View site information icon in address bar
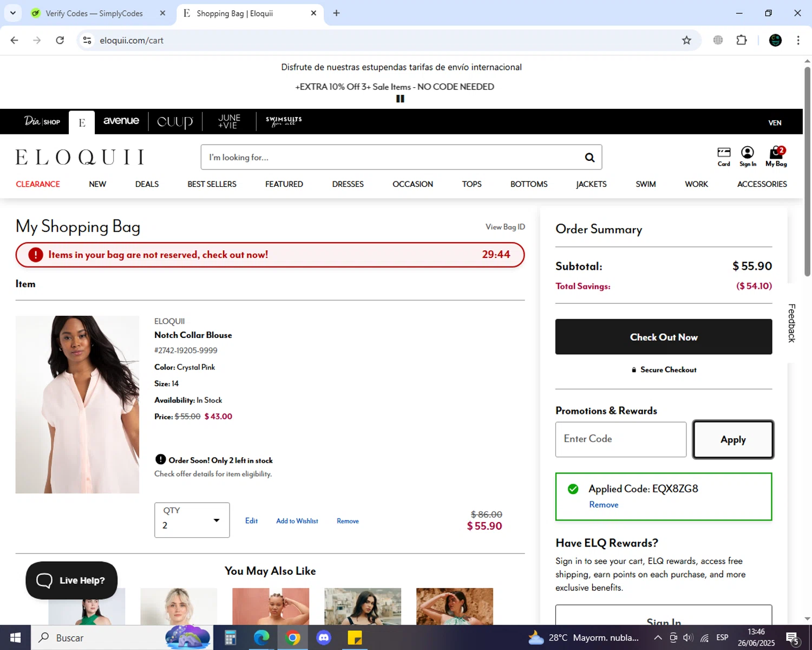This screenshot has width=812, height=650. point(87,40)
